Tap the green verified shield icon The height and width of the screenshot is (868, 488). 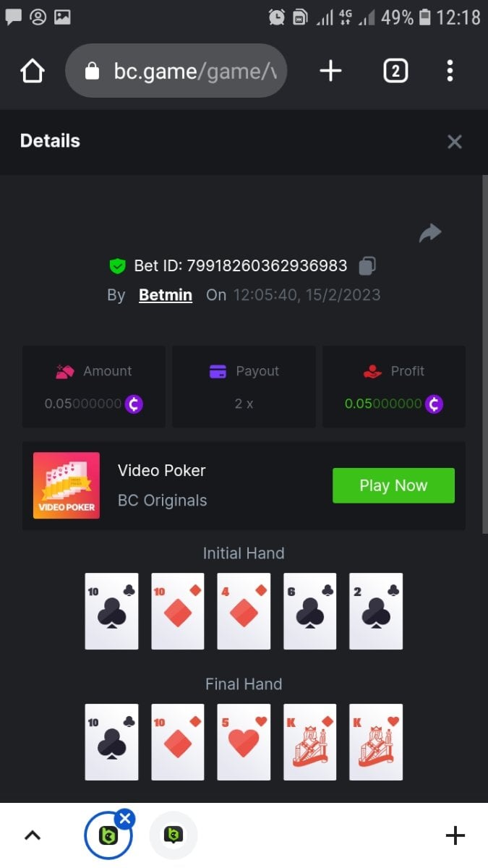click(117, 266)
